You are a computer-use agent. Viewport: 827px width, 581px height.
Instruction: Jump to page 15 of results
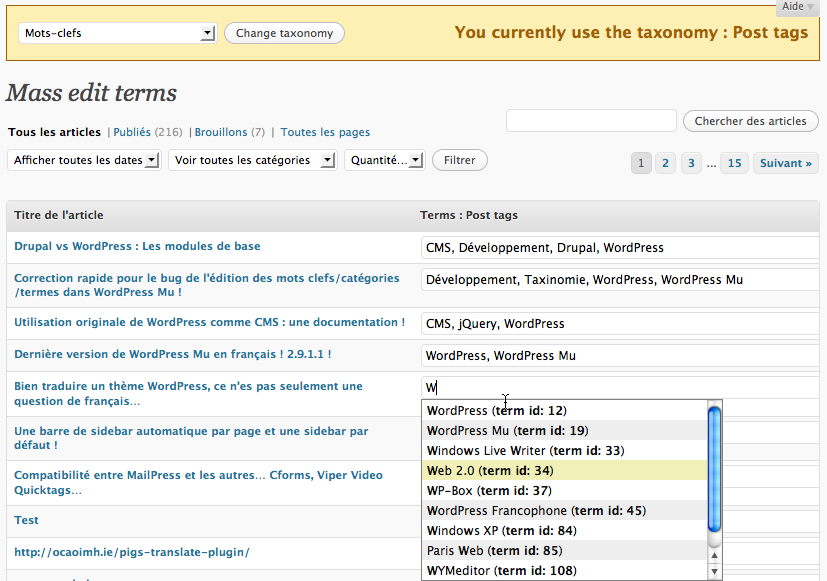pos(735,163)
